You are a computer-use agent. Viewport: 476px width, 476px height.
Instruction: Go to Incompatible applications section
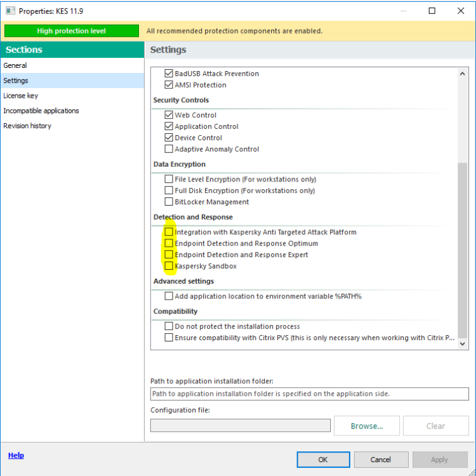click(x=72, y=110)
